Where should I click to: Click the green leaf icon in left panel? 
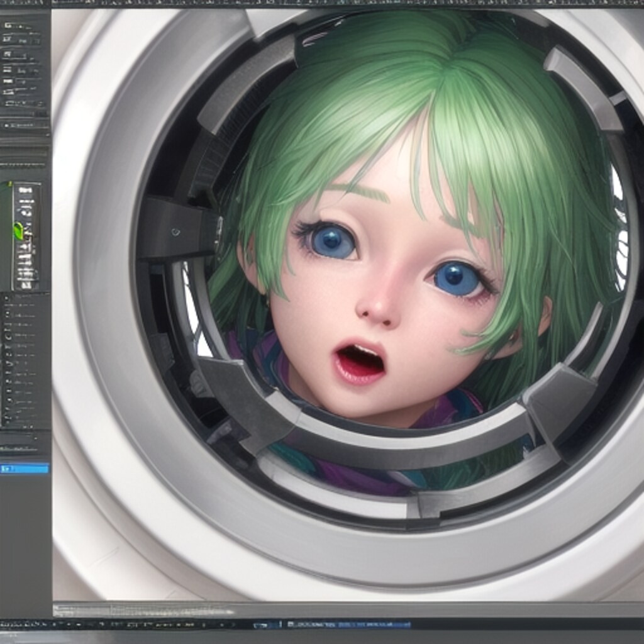coord(18,231)
